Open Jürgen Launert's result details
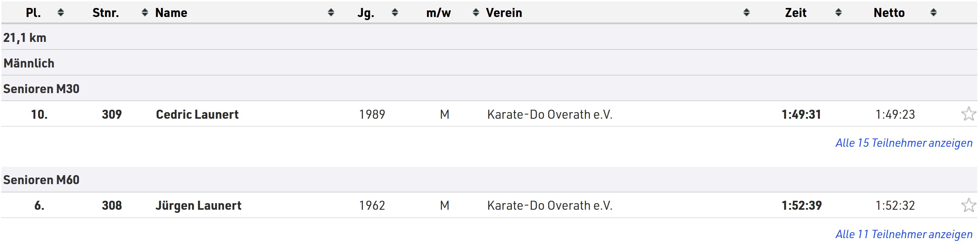The width and height of the screenshot is (980, 244). 198,205
